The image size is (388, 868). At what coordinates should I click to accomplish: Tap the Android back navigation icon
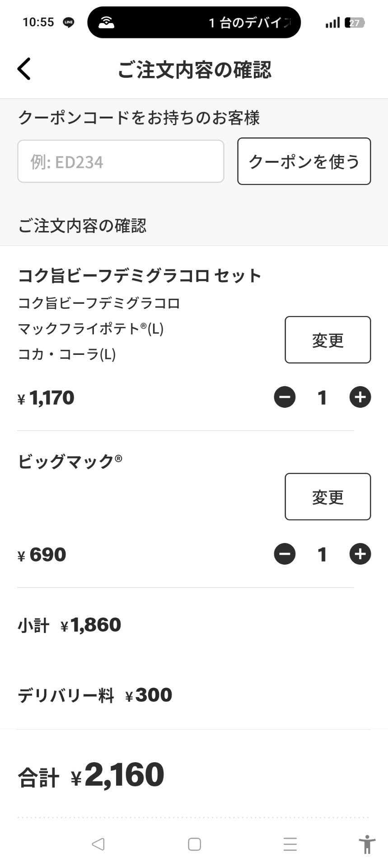coord(98,844)
